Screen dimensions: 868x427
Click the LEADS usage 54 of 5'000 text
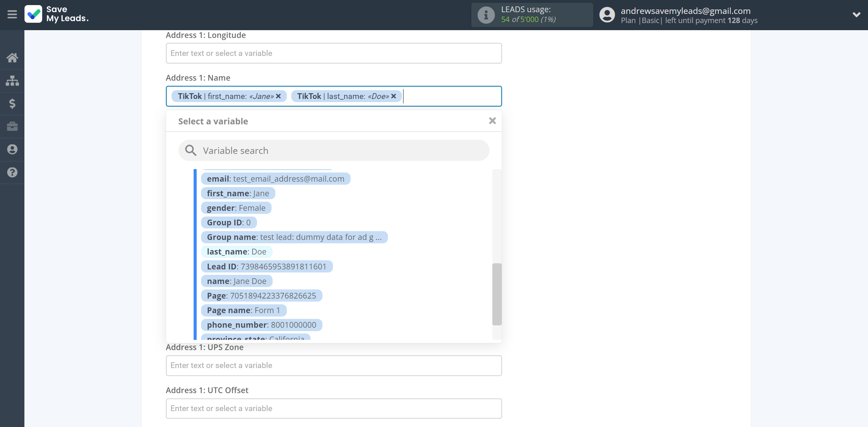point(528,20)
